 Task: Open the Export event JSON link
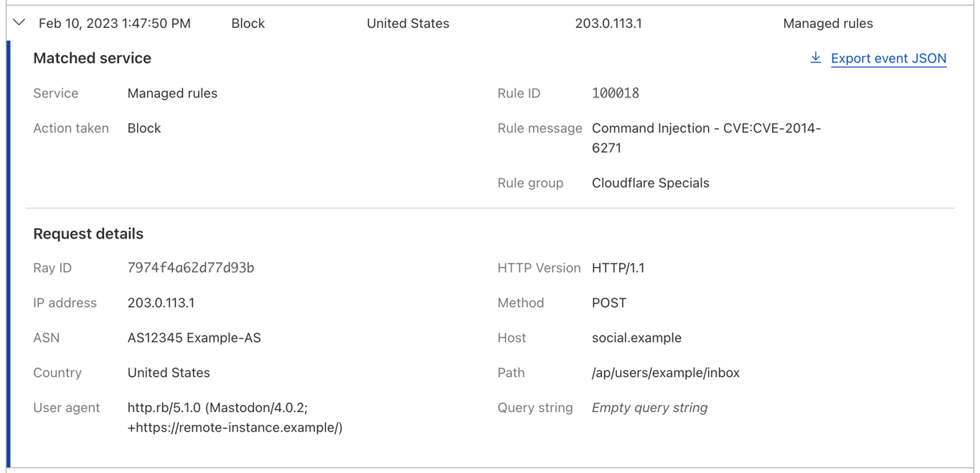tap(888, 59)
